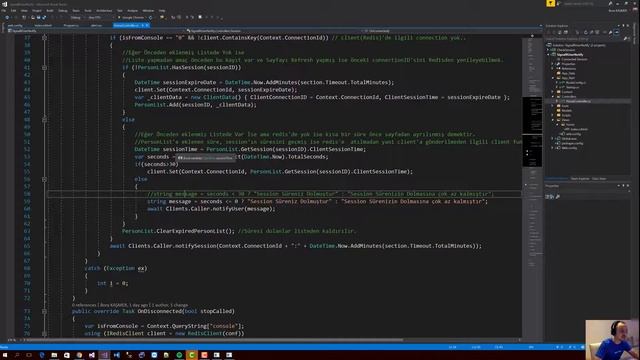Screen dimensions: 640x360
Task: Open the Edit menu
Action: point(13,10)
